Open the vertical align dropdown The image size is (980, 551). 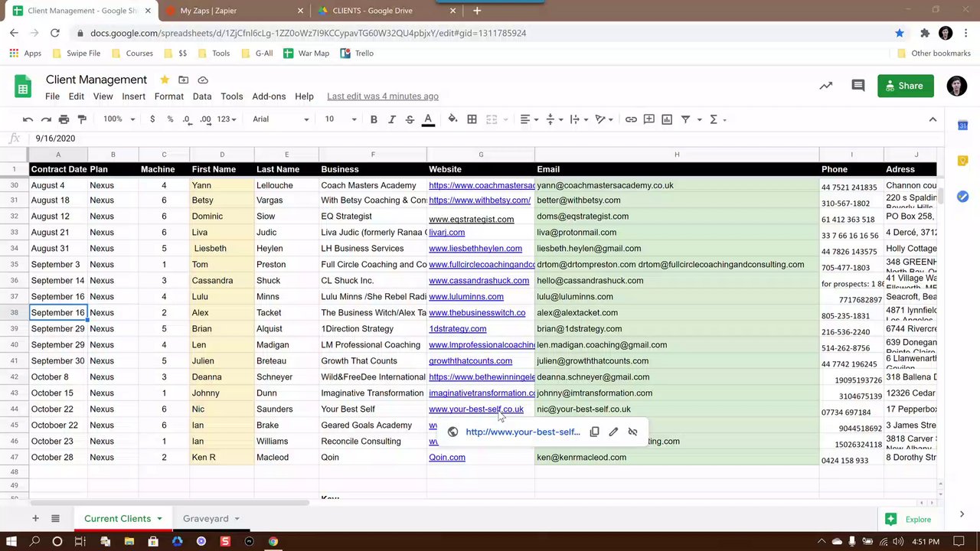coord(554,119)
